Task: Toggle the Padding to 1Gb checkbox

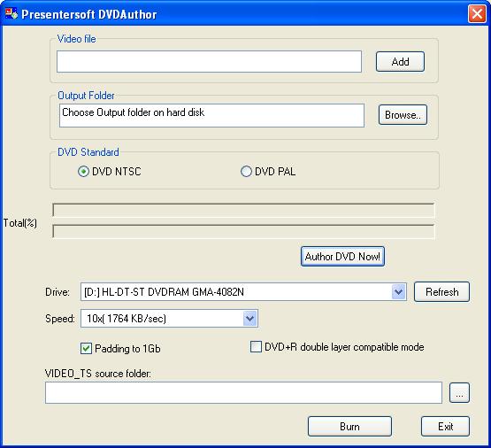Action: (86, 348)
